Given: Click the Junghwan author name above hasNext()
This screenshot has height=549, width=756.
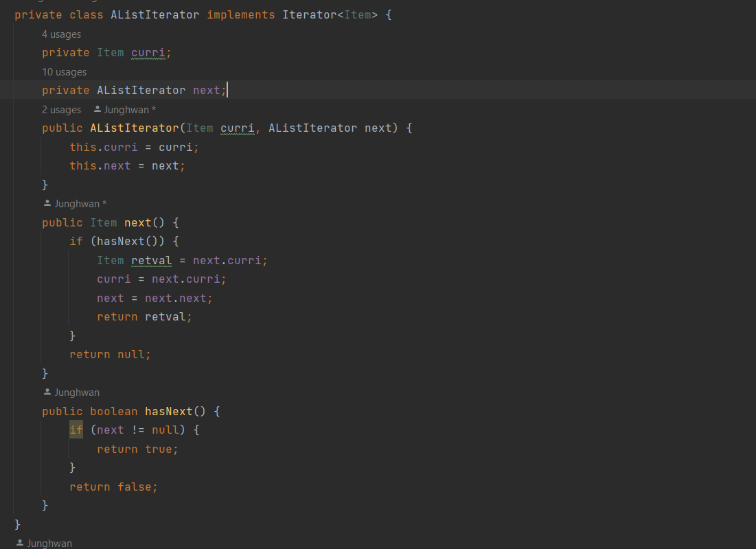Looking at the screenshot, I should pyautogui.click(x=77, y=393).
